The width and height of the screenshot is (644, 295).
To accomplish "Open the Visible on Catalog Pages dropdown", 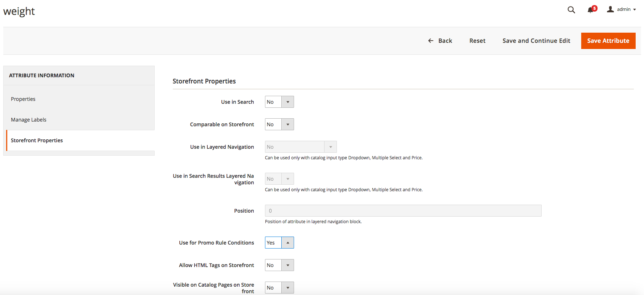I will click(x=279, y=288).
